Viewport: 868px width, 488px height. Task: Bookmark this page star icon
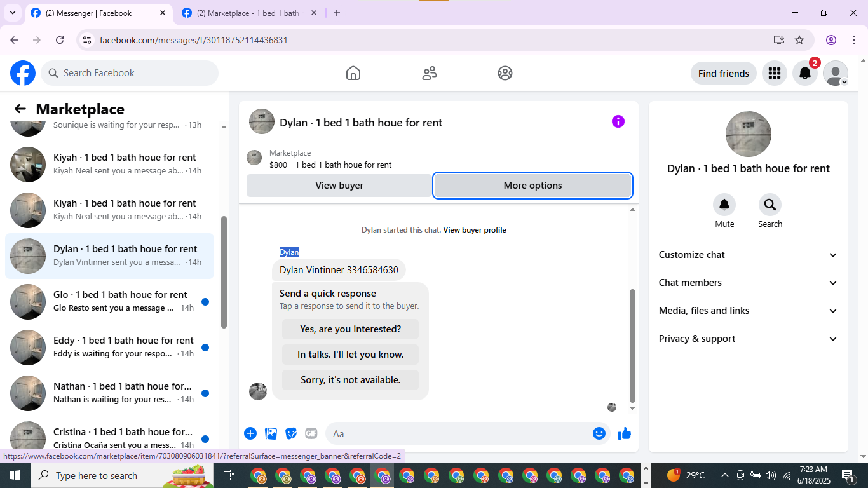click(799, 40)
